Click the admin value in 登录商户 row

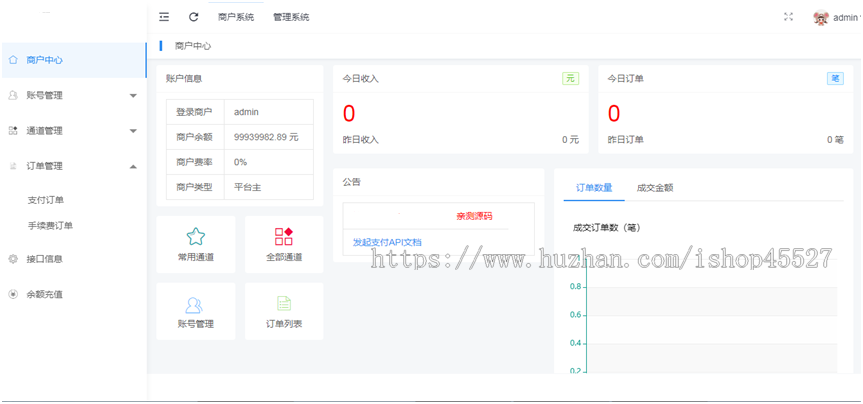(x=246, y=112)
